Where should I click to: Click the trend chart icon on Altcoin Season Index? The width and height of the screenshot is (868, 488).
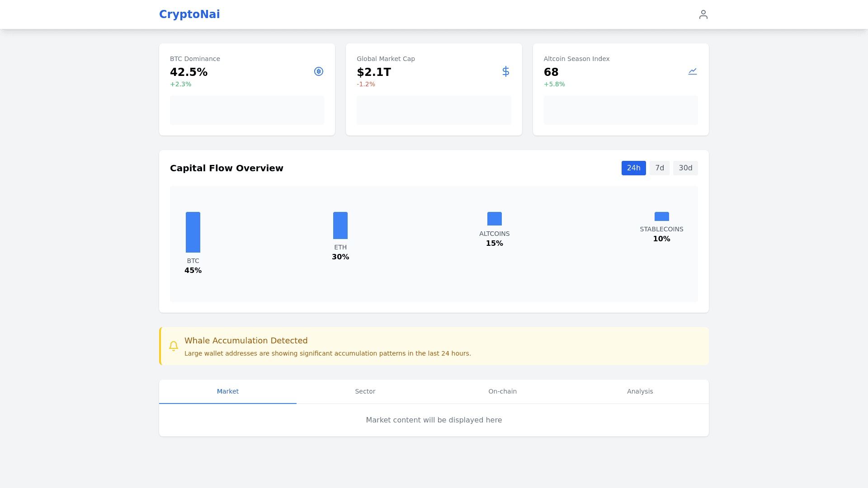pos(692,71)
